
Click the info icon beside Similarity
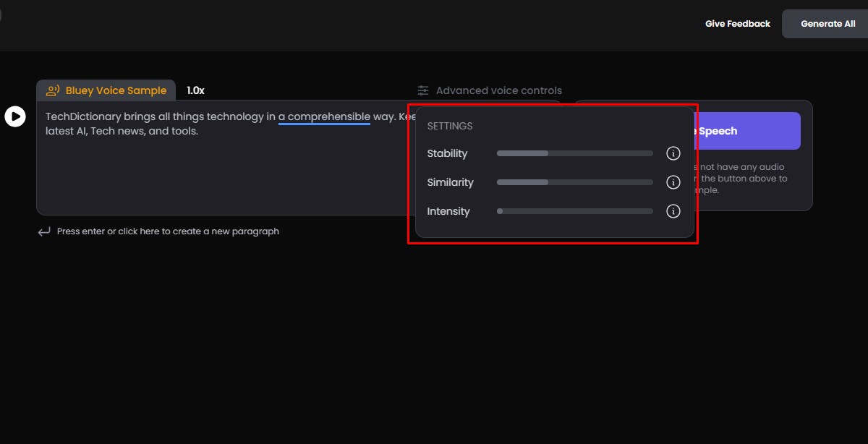(x=673, y=182)
